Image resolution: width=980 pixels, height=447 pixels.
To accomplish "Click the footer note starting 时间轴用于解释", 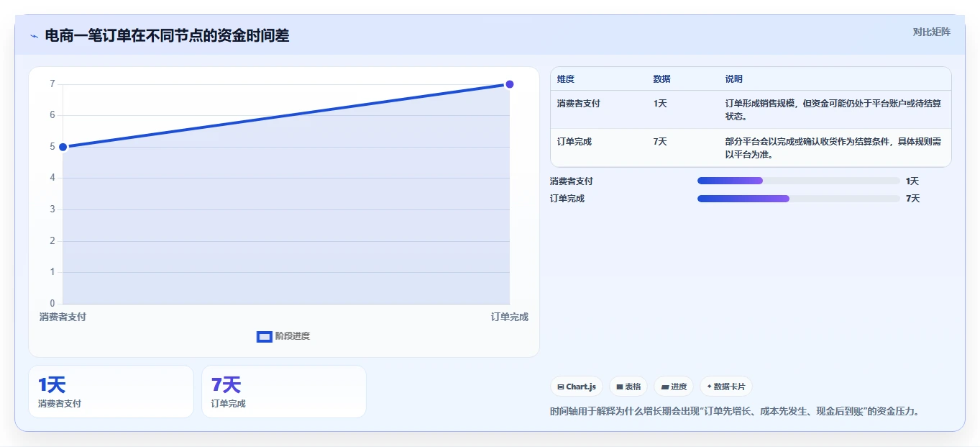I will 735,412.
